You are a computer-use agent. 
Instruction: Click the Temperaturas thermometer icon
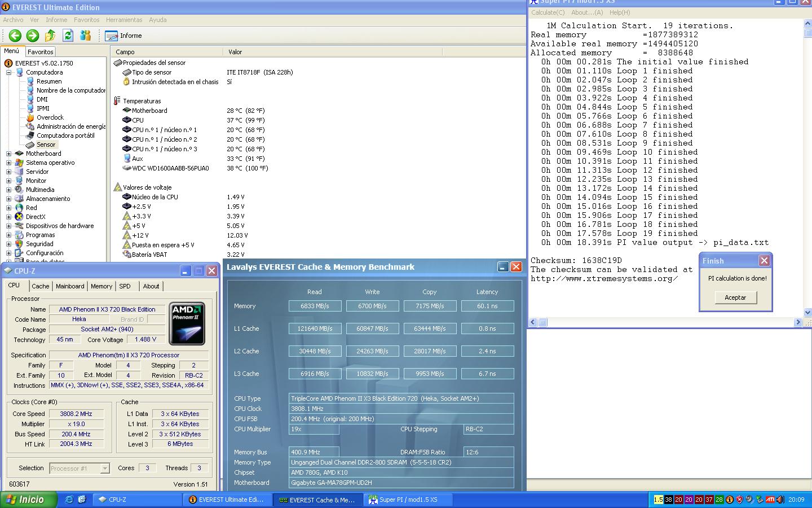pos(117,101)
